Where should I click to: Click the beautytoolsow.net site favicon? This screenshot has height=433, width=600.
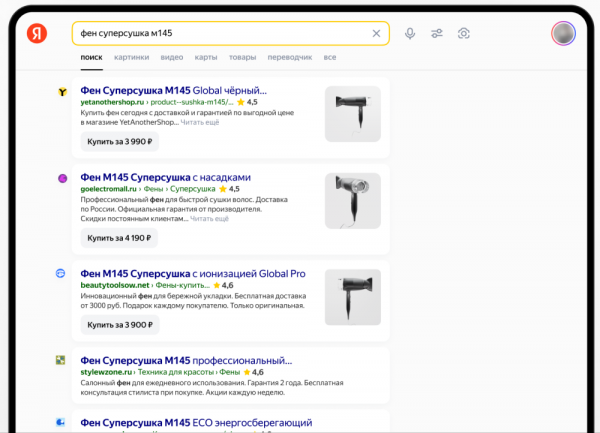coord(61,273)
